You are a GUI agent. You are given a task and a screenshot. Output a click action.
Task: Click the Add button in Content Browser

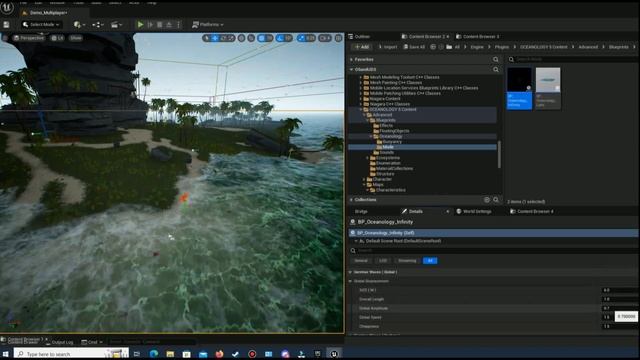point(362,47)
